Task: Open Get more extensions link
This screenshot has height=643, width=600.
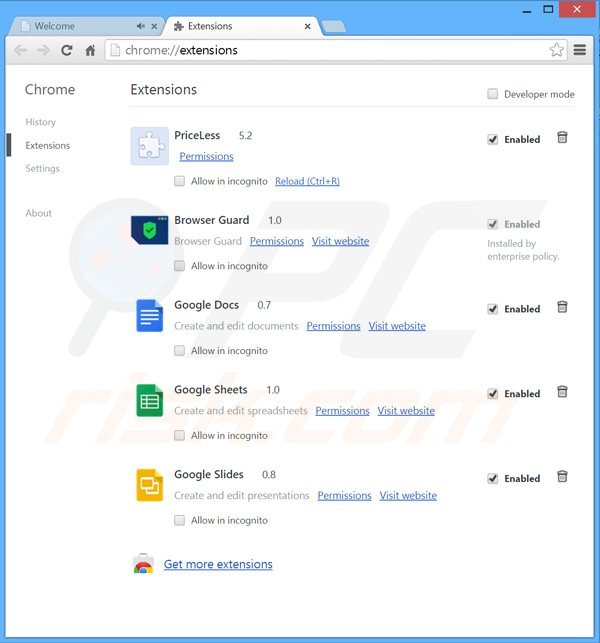Action: coord(218,564)
